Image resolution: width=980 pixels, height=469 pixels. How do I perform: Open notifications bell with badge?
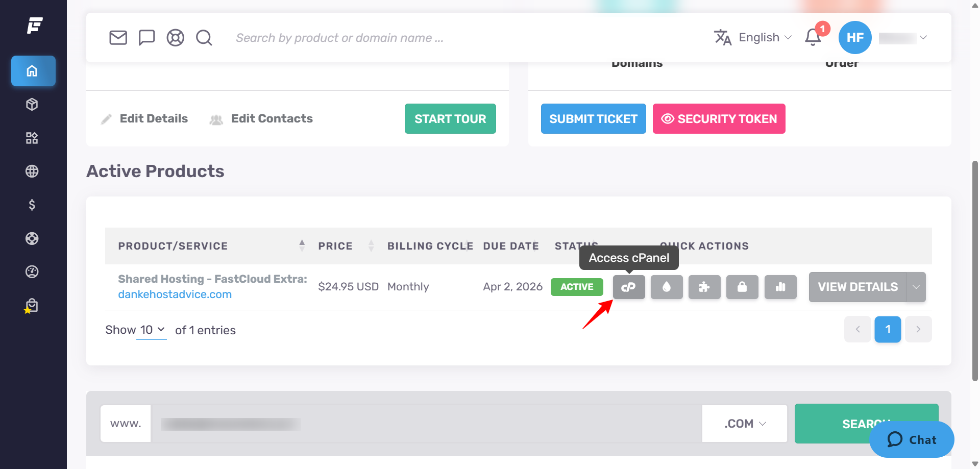814,37
